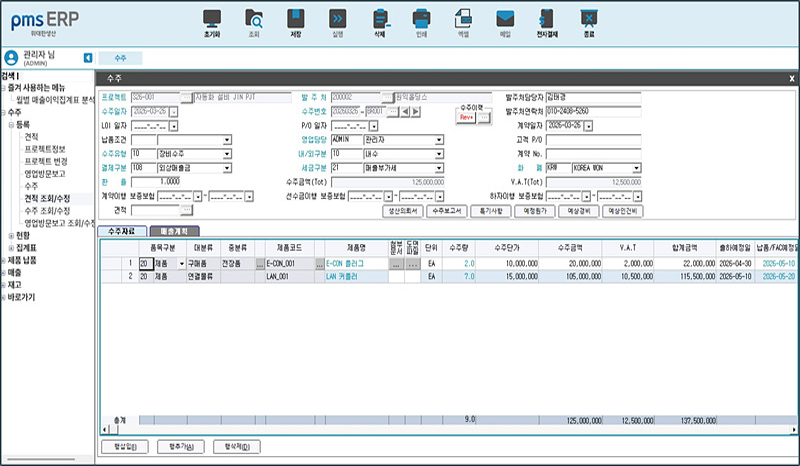Select 프로젝트정보 in the sidebar tree
Screen dimensions: 800x466
45,149
